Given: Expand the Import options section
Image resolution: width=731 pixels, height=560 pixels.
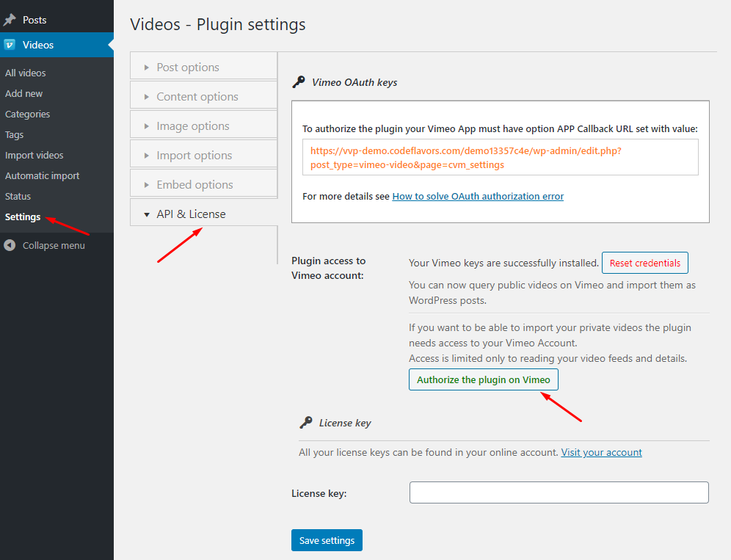Looking at the screenshot, I should (x=204, y=156).
